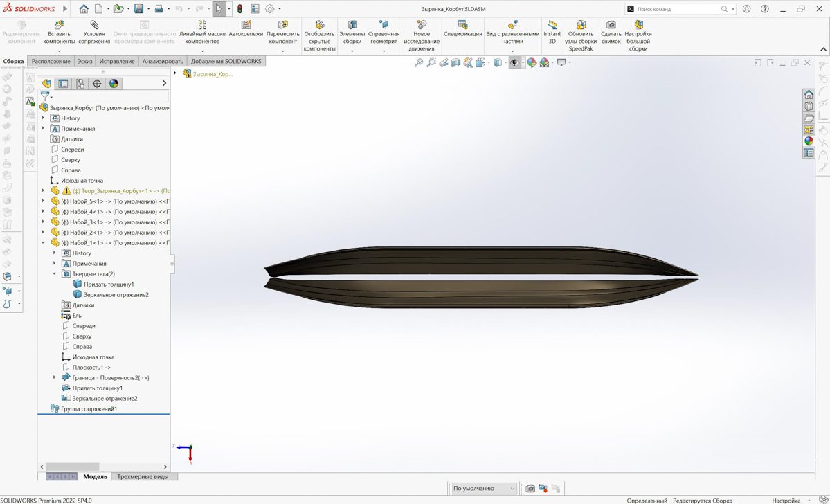Click the Rebuild traffic light icon

[x=240, y=9]
